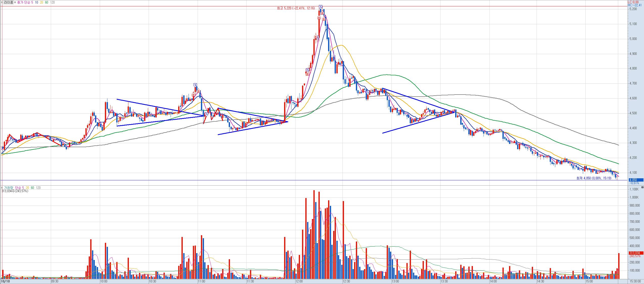Click the 12:00 label on time axis
This screenshot has height=284, width=644.
pyautogui.click(x=299, y=281)
